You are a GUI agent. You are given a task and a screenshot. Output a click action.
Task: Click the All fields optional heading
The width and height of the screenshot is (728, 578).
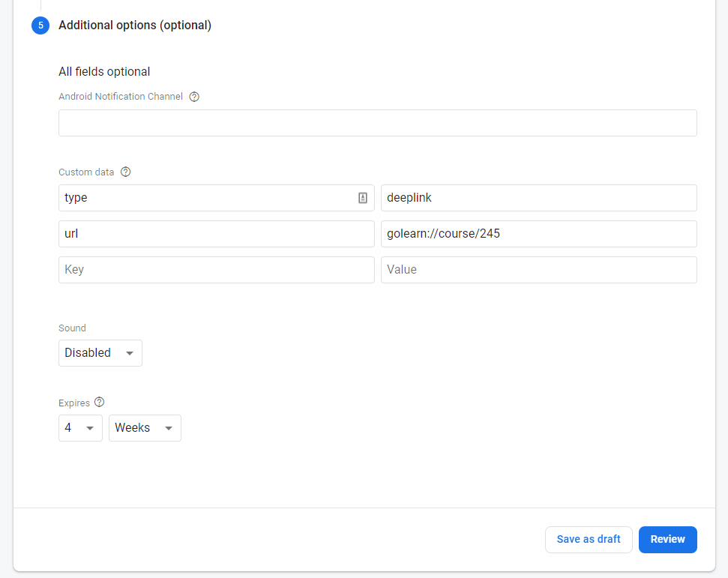[x=104, y=71]
